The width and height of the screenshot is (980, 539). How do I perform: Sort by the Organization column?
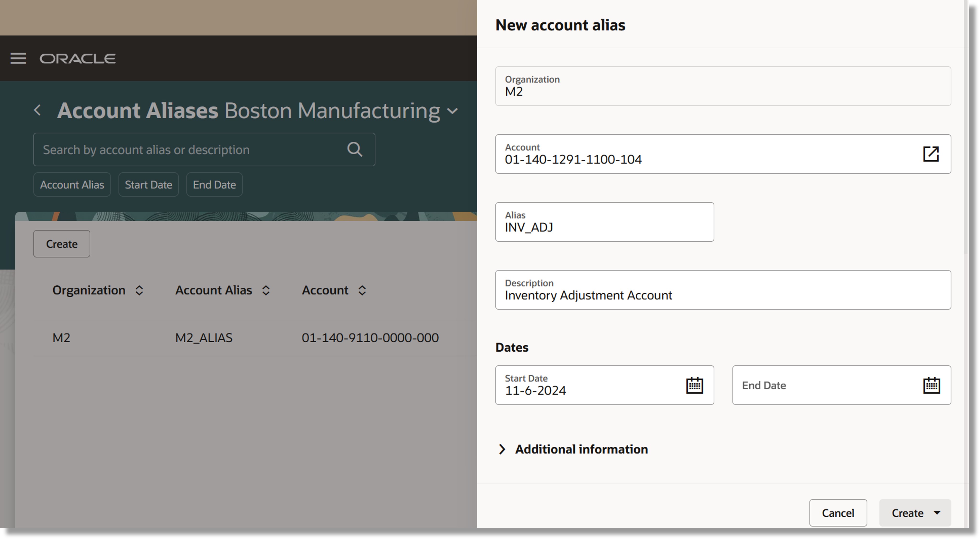click(139, 290)
